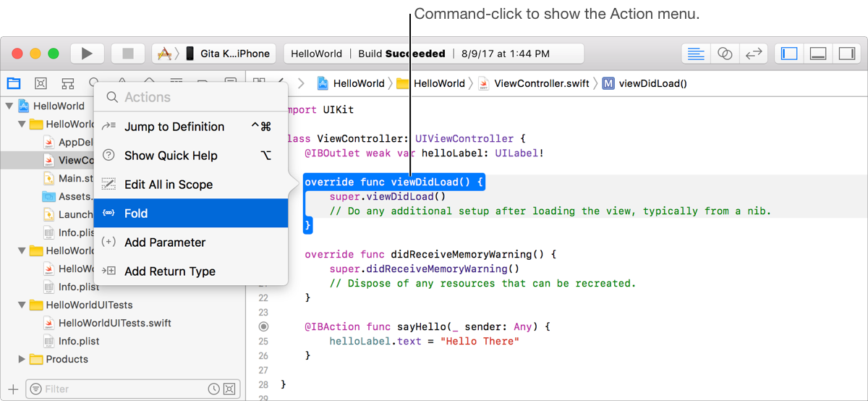Click the UILabel type name
This screenshot has height=401, width=868.
(x=516, y=153)
